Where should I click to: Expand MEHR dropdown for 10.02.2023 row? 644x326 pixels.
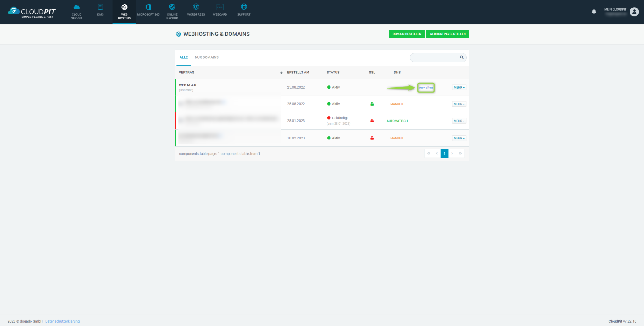[459, 138]
